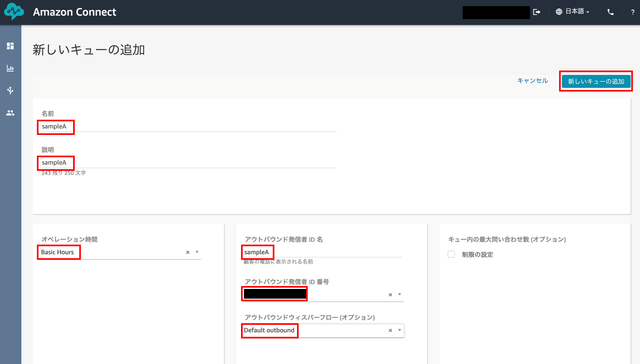Image resolution: width=640 pixels, height=364 pixels.
Task: Clear the Basic Hours selection with x
Action: click(x=188, y=252)
